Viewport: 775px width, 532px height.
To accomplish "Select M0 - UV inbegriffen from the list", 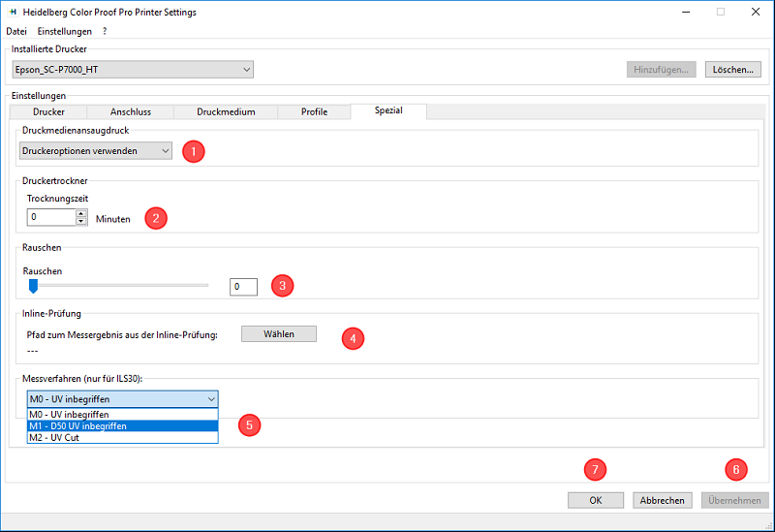I will click(123, 415).
